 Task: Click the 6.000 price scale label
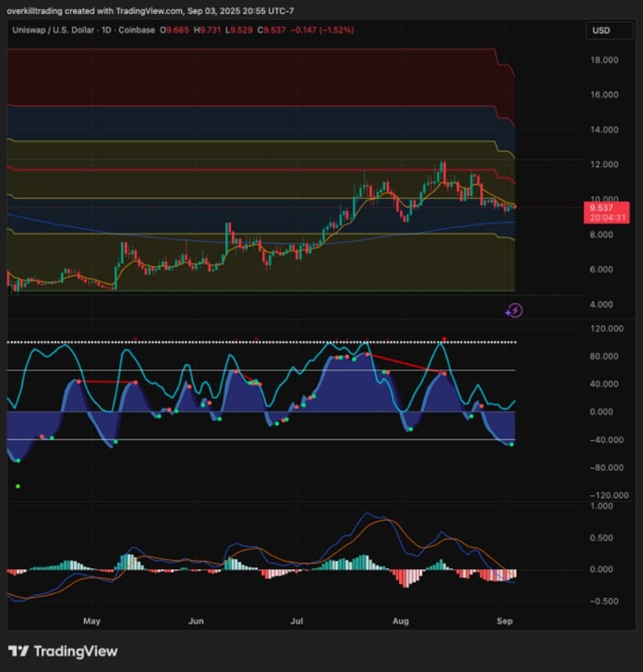(x=602, y=270)
